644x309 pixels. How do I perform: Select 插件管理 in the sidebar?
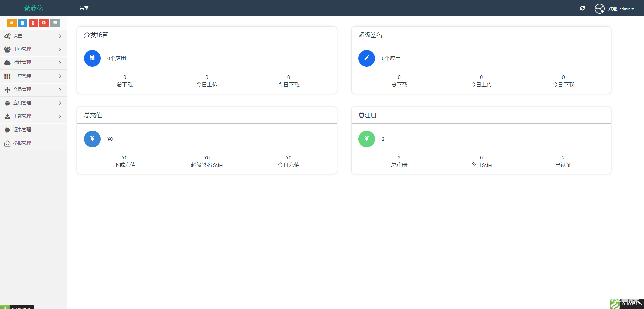pyautogui.click(x=33, y=63)
